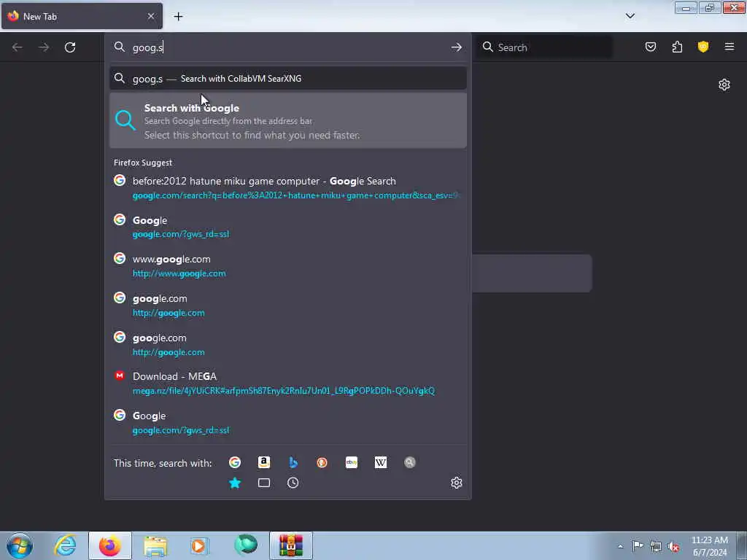Open Save to Pocket
This screenshot has height=560, width=747.
point(651,47)
